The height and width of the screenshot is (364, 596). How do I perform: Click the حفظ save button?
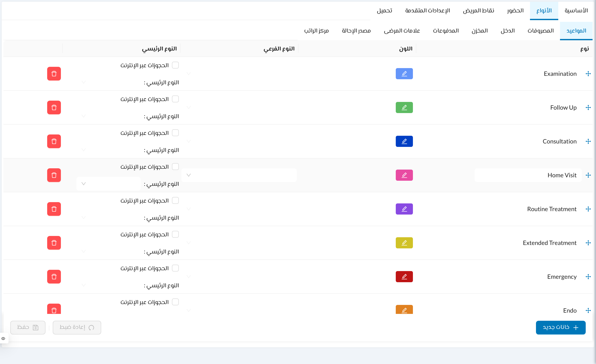[x=28, y=328]
